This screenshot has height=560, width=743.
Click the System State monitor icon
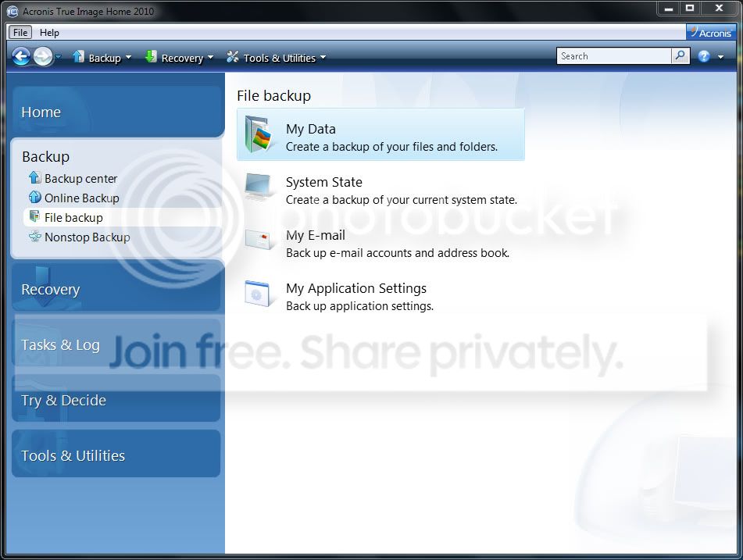259,187
